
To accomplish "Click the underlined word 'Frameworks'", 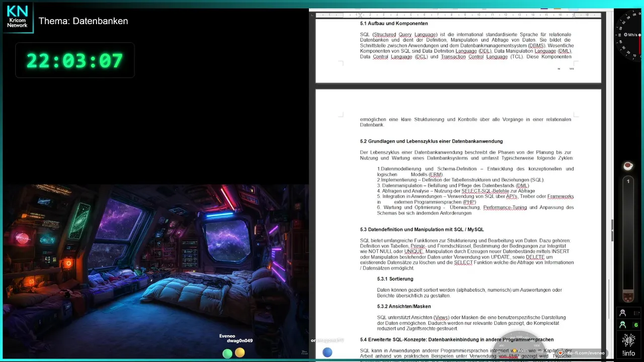I will (x=560, y=197).
